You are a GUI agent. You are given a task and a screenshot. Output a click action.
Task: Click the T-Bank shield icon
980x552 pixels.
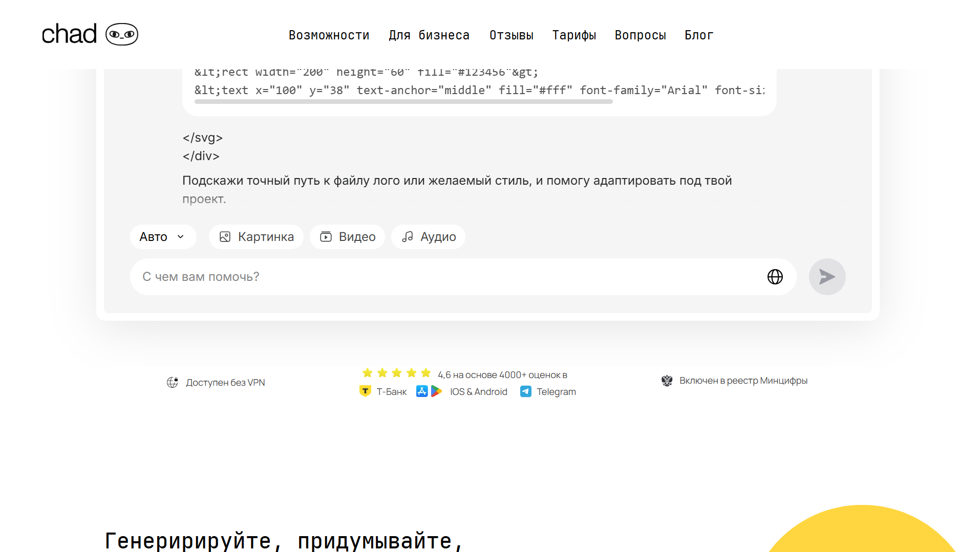365,391
